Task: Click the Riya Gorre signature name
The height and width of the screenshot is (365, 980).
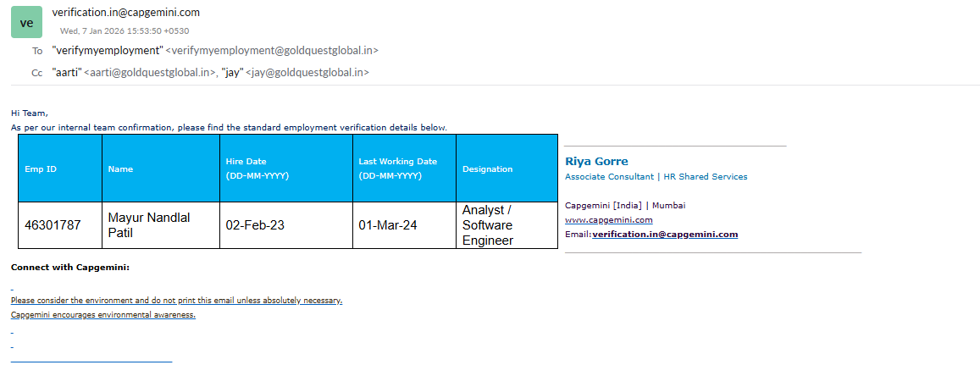Action: tap(596, 161)
